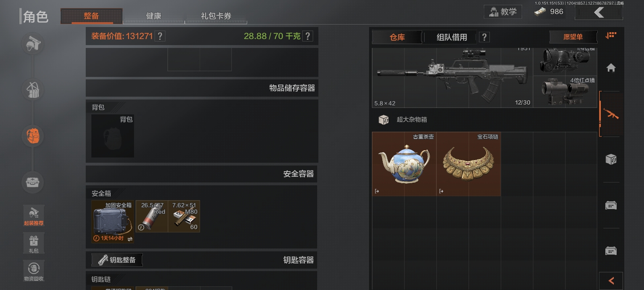
Task: Select the 古董茶壶 antique teapot item
Action: 404,164
